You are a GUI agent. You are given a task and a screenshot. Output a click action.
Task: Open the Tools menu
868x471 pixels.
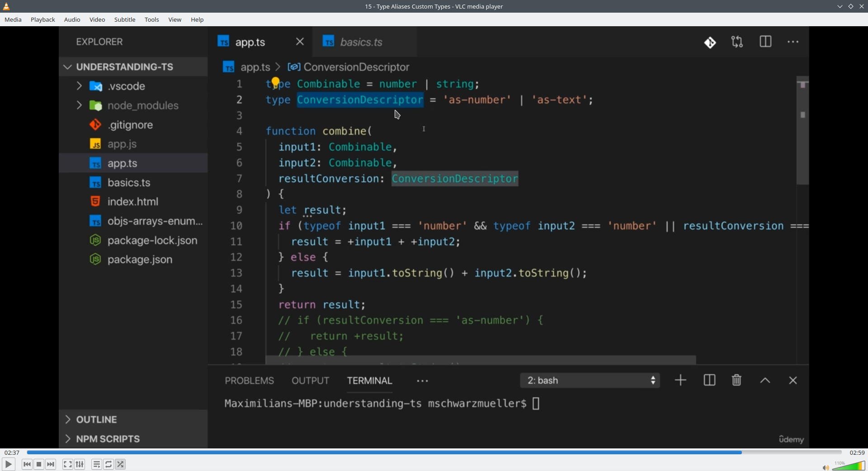click(152, 20)
